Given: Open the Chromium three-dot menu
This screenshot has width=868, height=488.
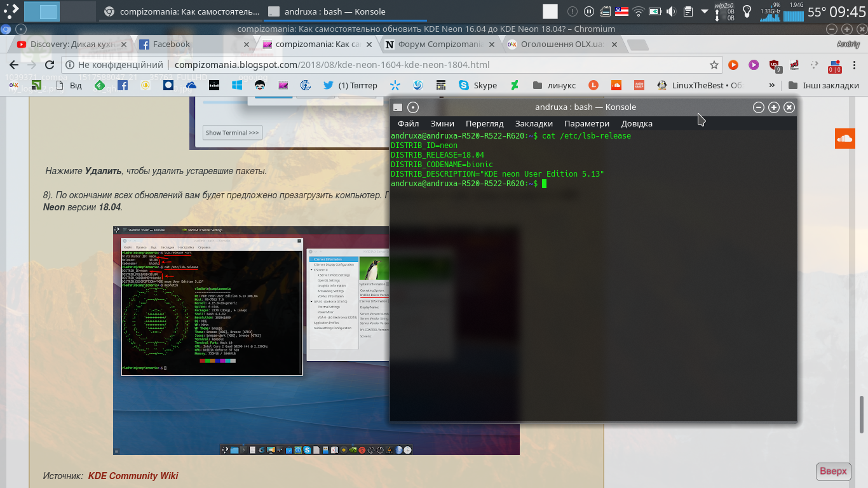Looking at the screenshot, I should tap(856, 65).
